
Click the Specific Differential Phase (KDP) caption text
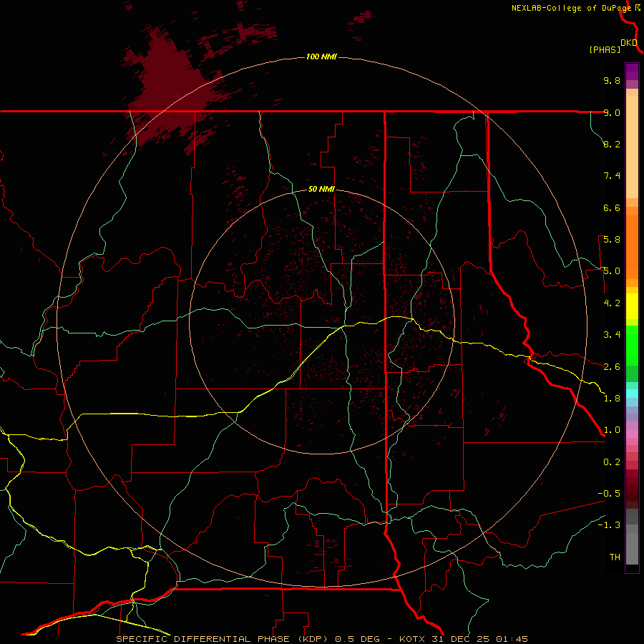coord(223,639)
